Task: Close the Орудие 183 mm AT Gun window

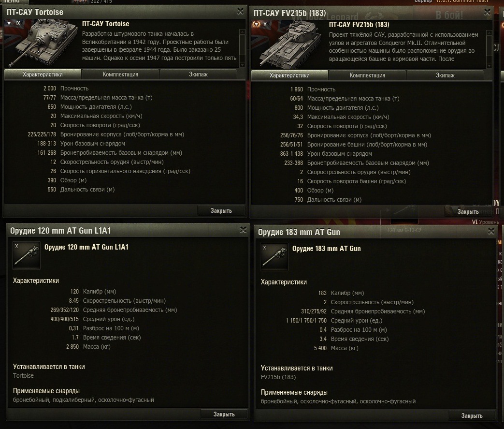Action: point(491,231)
